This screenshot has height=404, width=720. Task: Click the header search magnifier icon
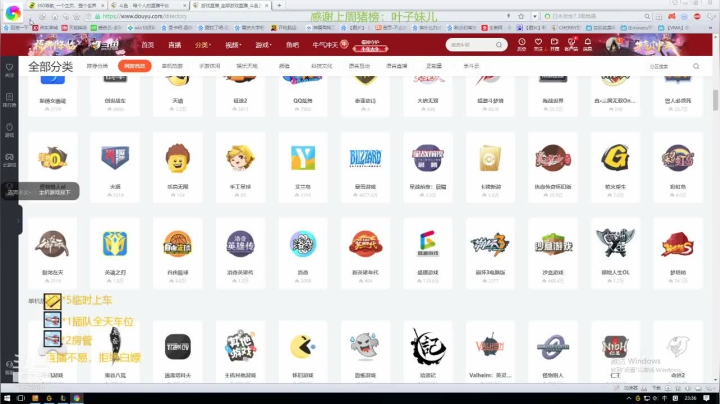coord(499,45)
